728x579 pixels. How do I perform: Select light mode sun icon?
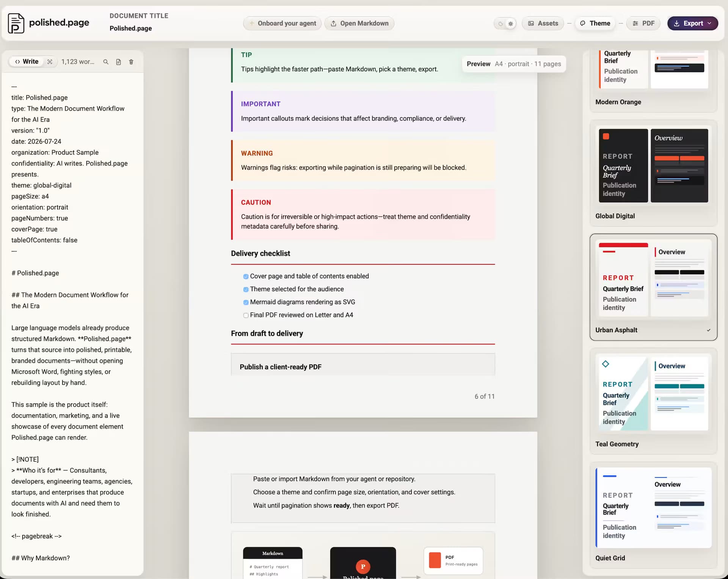pyautogui.click(x=511, y=23)
